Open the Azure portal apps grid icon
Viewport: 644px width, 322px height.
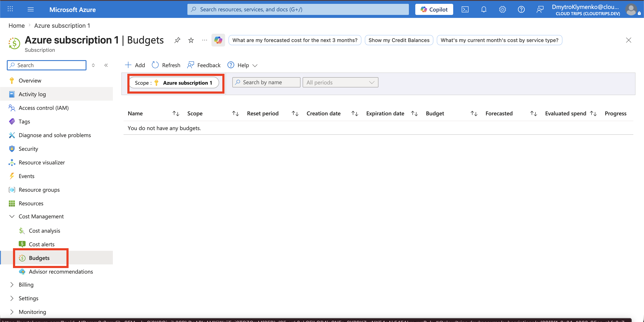[10, 9]
